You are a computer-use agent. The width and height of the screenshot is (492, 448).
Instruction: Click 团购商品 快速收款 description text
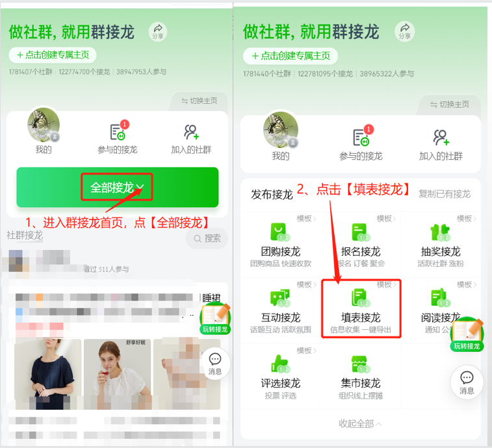pyautogui.click(x=281, y=264)
